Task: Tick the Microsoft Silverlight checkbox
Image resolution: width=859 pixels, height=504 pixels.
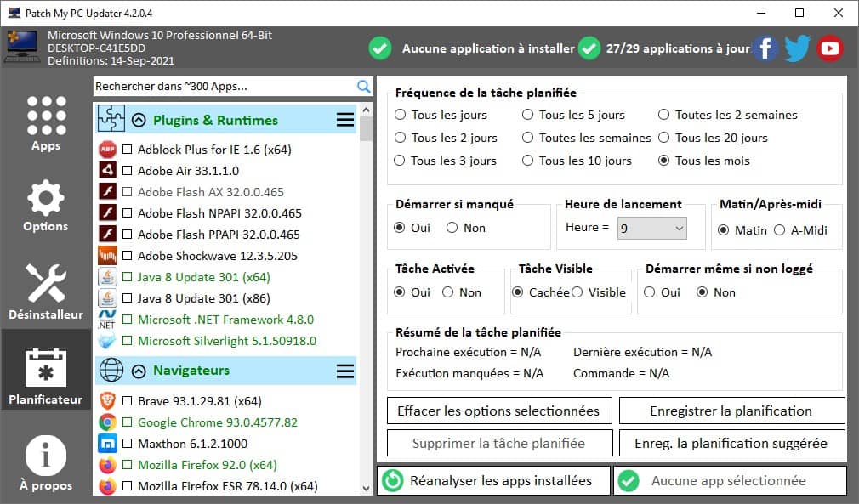Action: (x=127, y=341)
